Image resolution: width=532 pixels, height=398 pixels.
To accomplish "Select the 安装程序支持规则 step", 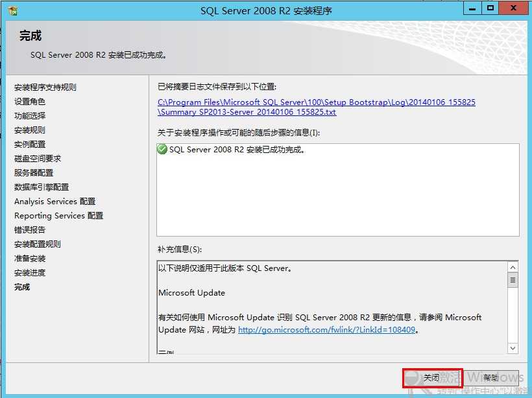I will tap(45, 87).
